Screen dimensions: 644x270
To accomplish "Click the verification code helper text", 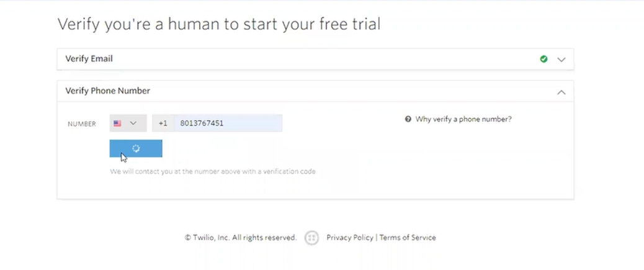I will (213, 171).
